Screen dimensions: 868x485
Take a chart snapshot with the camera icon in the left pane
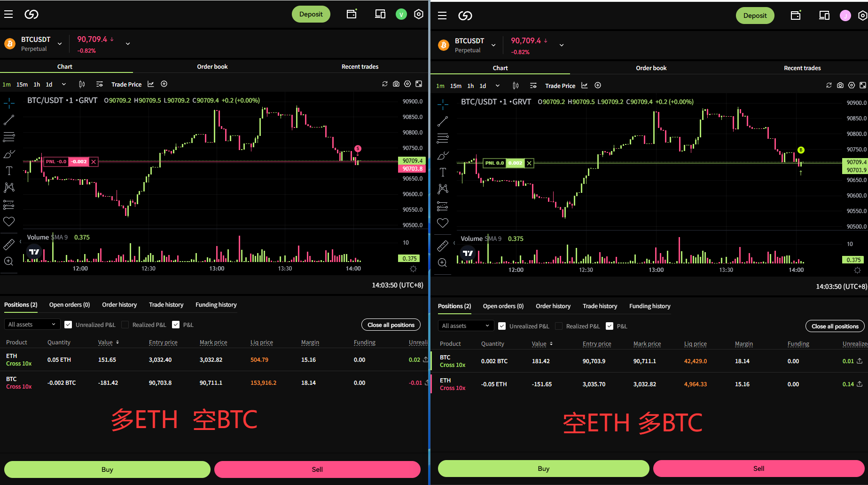click(x=396, y=84)
